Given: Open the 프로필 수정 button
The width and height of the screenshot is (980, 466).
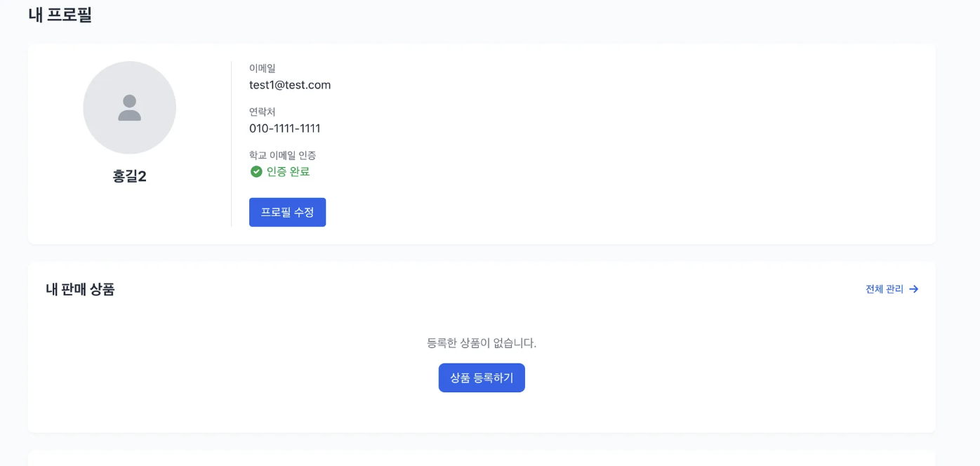Looking at the screenshot, I should point(287,212).
